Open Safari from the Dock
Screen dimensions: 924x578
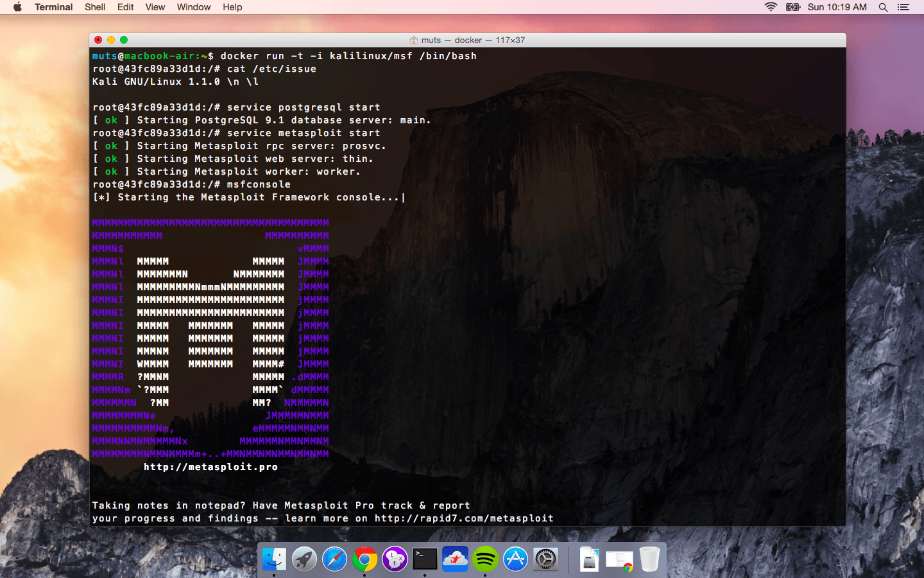pos(334,559)
